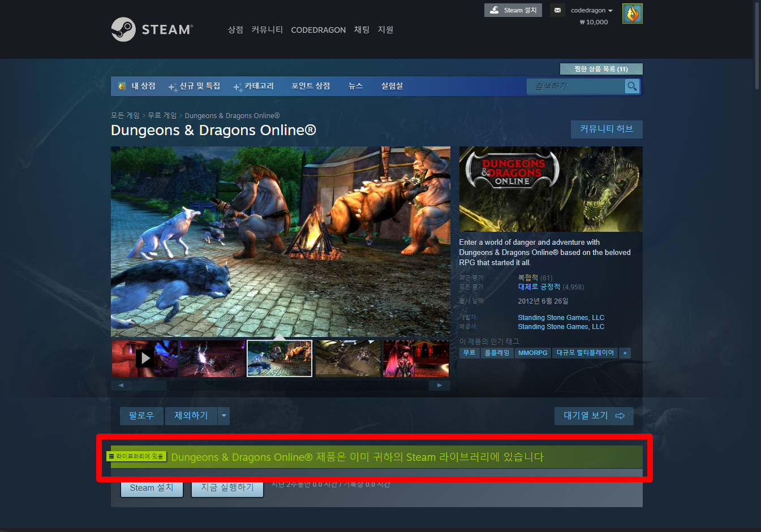Click the page vertical scrollbar
The width and height of the screenshot is (761, 532).
[x=757, y=45]
